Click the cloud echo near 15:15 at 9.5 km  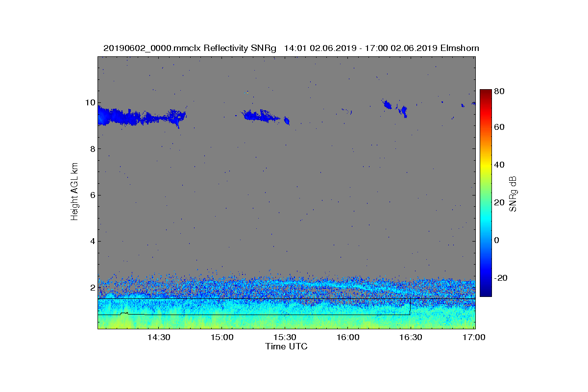(262, 116)
